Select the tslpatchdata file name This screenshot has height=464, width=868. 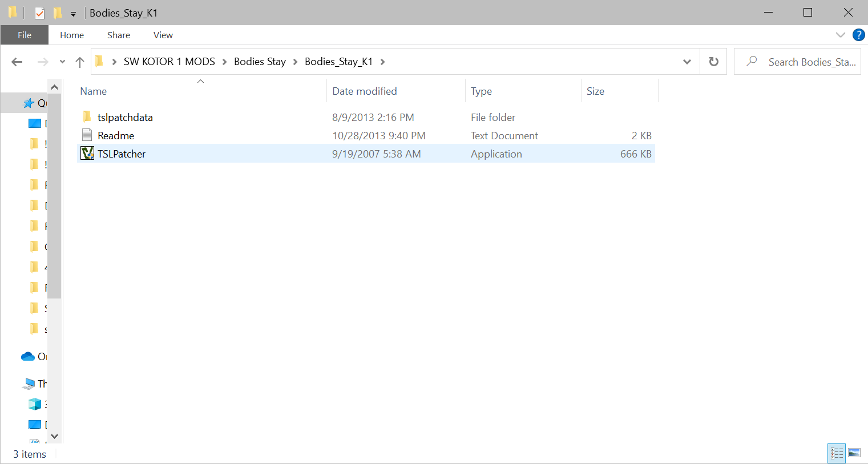125,117
